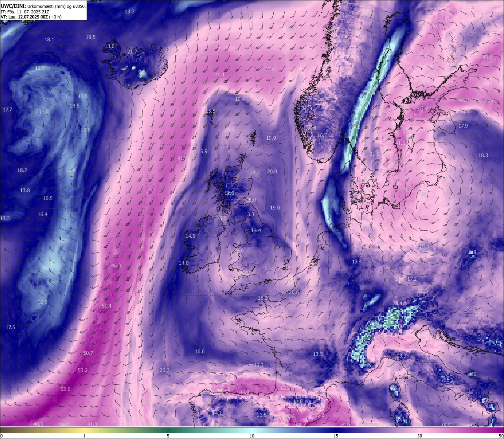Click the 50.1 value label

107,306
